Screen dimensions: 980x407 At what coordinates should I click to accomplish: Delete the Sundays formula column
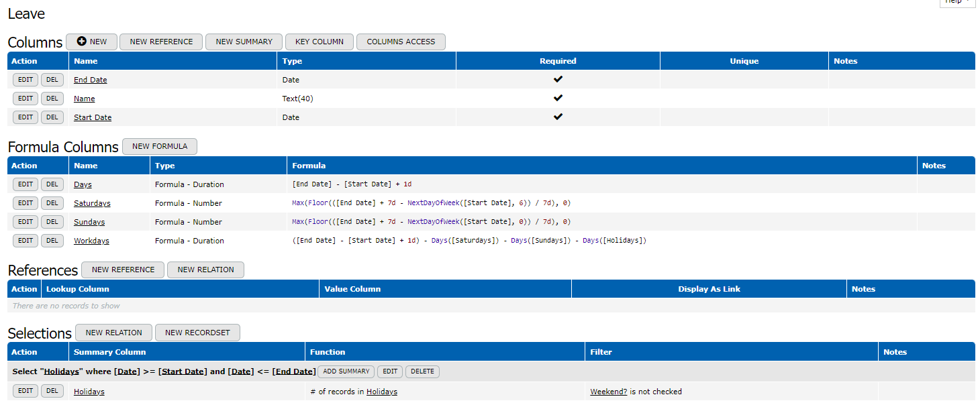52,222
